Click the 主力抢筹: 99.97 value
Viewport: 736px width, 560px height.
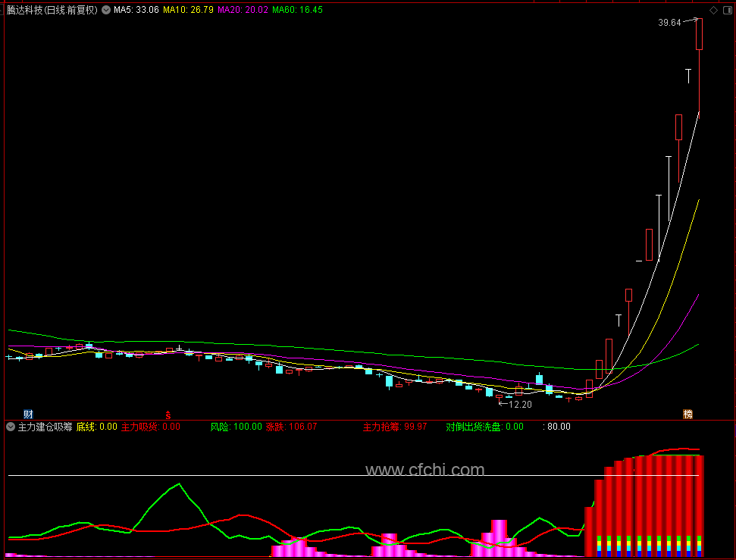[395, 427]
